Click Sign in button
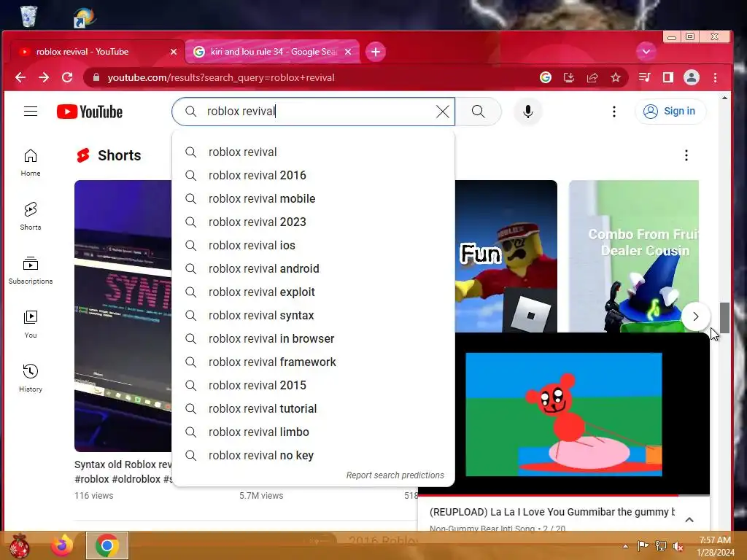 (x=670, y=112)
